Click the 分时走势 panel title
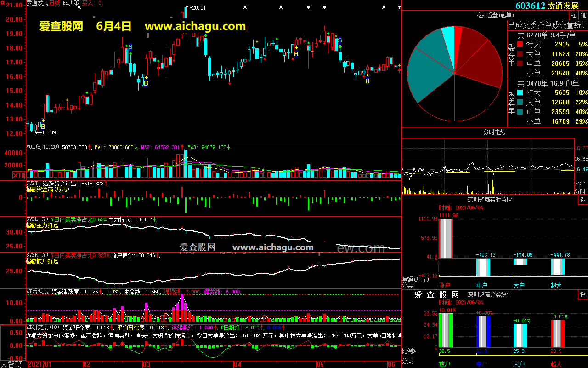The height and width of the screenshot is (368, 588). (x=494, y=132)
